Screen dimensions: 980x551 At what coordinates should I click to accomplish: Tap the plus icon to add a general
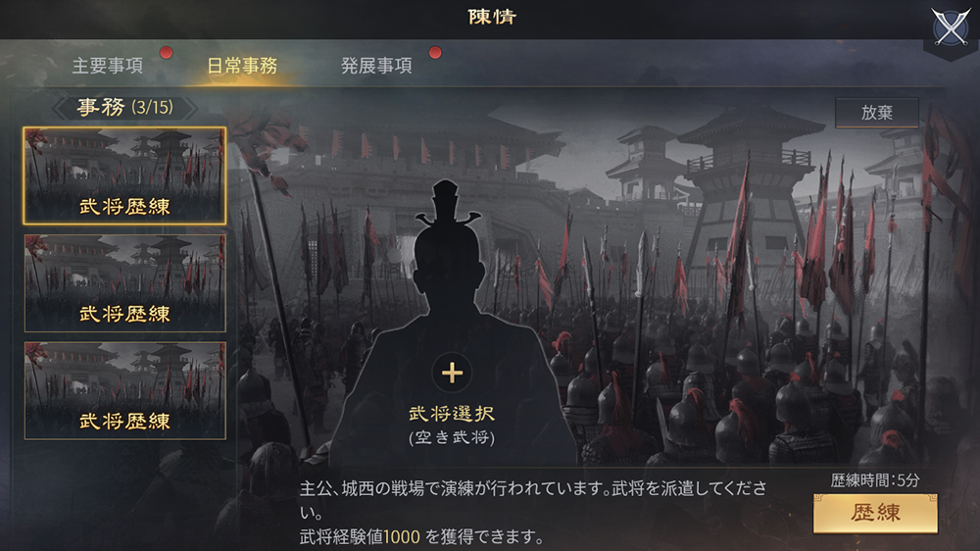[452, 374]
